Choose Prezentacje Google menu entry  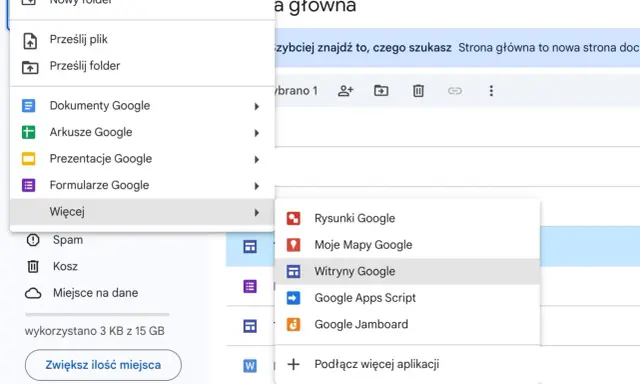pos(142,159)
